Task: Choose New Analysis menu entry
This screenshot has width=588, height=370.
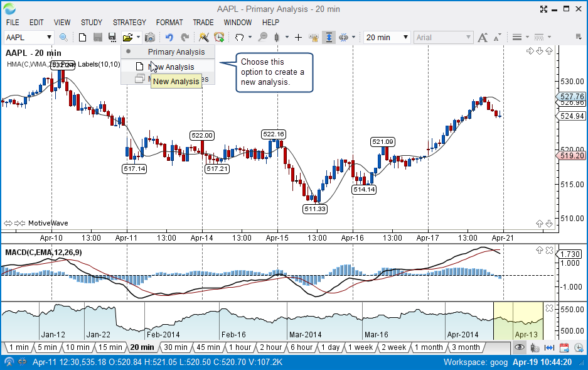Action: 168,67
